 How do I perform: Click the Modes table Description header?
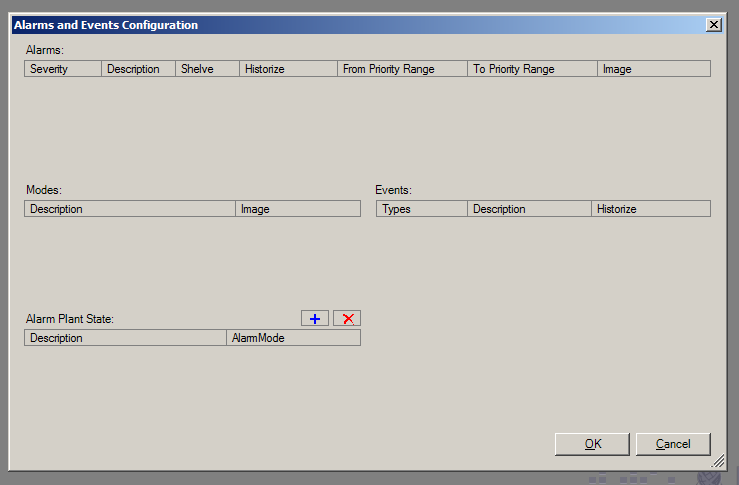point(129,209)
